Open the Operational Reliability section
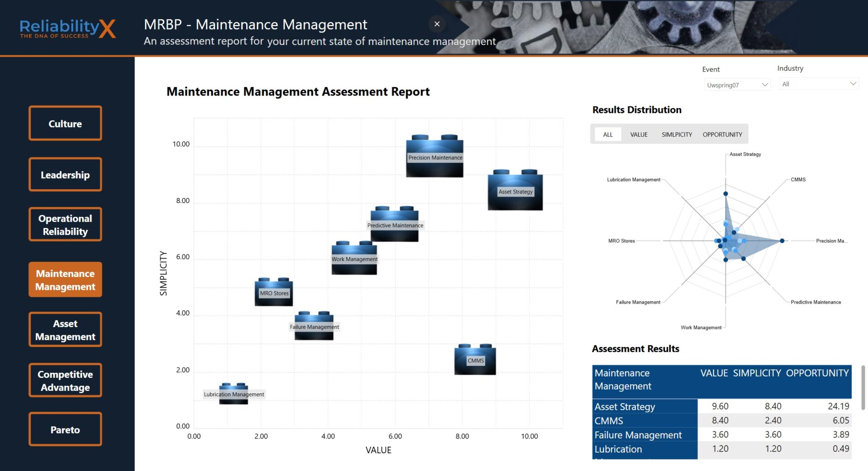 (x=65, y=225)
